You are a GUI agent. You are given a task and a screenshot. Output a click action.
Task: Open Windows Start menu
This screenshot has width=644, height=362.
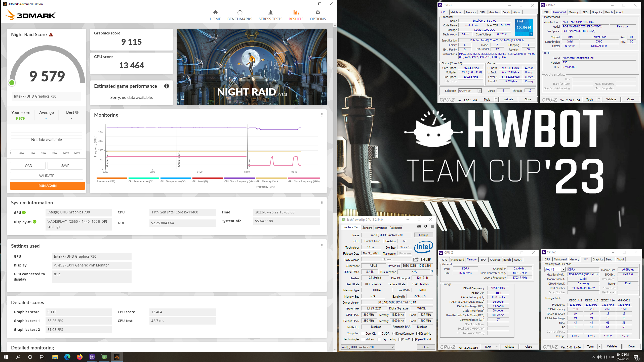point(6,357)
